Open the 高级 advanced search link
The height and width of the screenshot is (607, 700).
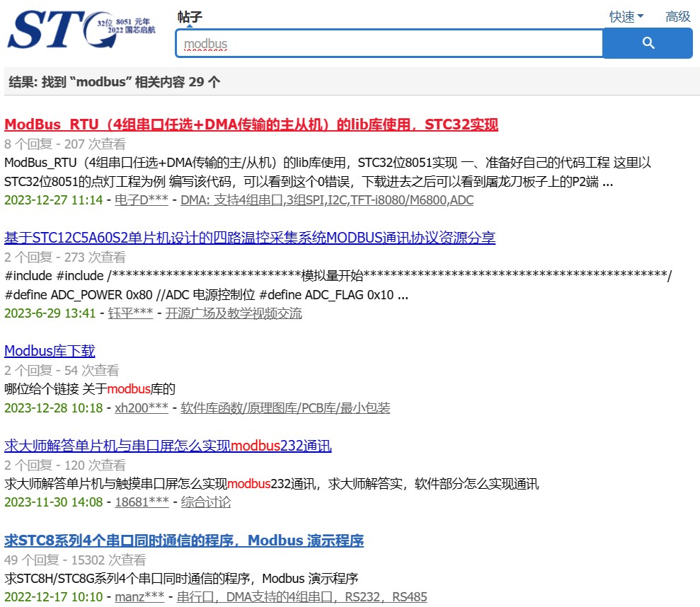pos(677,17)
